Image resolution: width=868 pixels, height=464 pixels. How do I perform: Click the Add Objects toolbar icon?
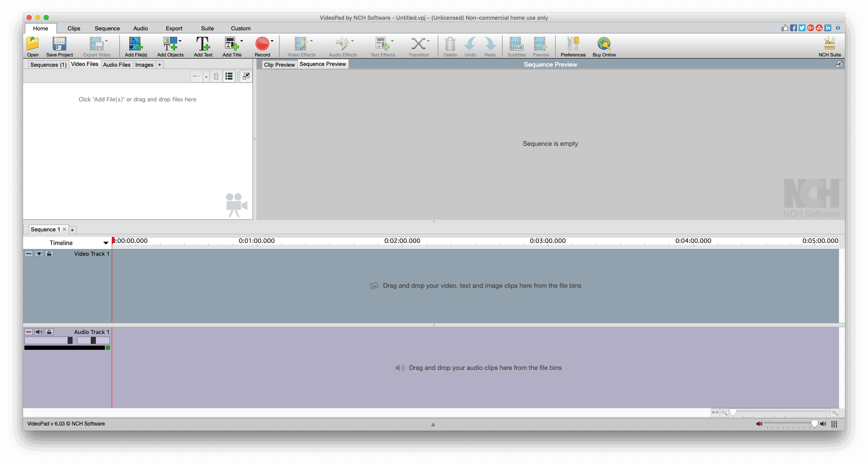170,46
